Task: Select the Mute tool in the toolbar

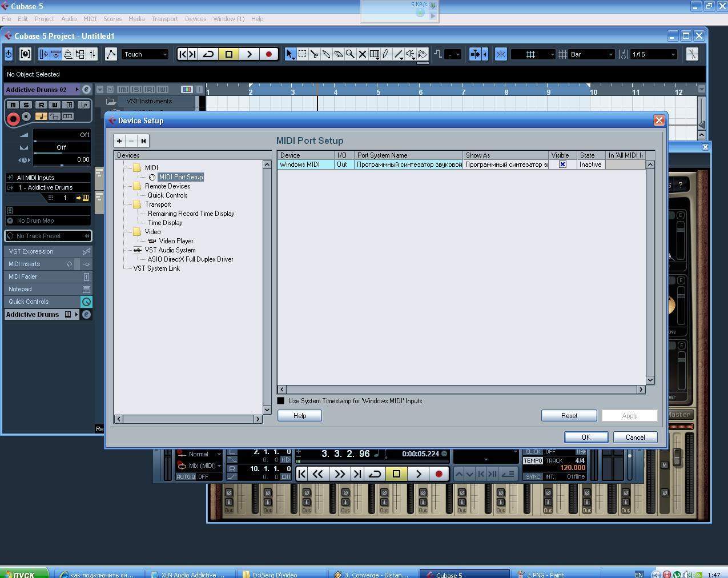Action: (362, 54)
